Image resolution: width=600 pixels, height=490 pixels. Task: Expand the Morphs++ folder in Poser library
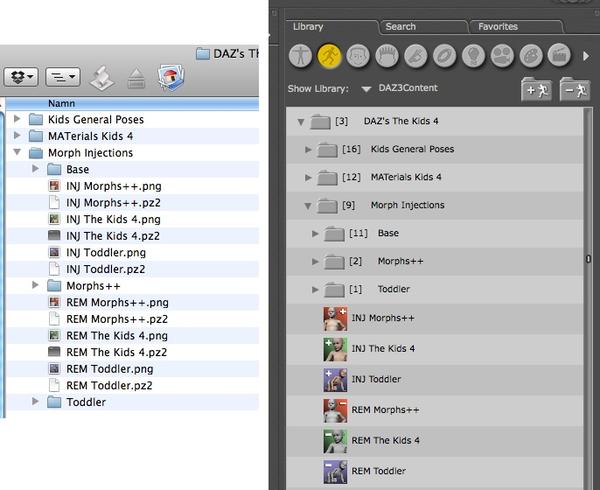(315, 261)
